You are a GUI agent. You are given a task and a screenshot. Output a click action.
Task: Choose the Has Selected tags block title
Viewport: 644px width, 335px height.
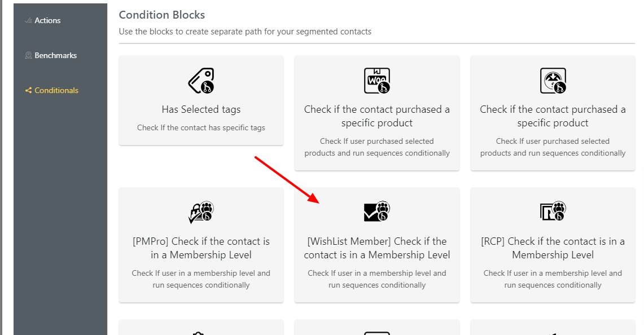(x=201, y=109)
